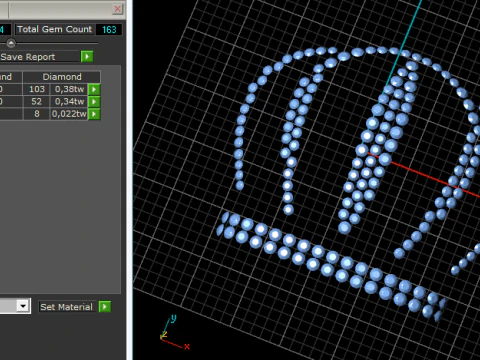Close the gem report panel
The height and width of the screenshot is (360, 480).
(117, 9)
